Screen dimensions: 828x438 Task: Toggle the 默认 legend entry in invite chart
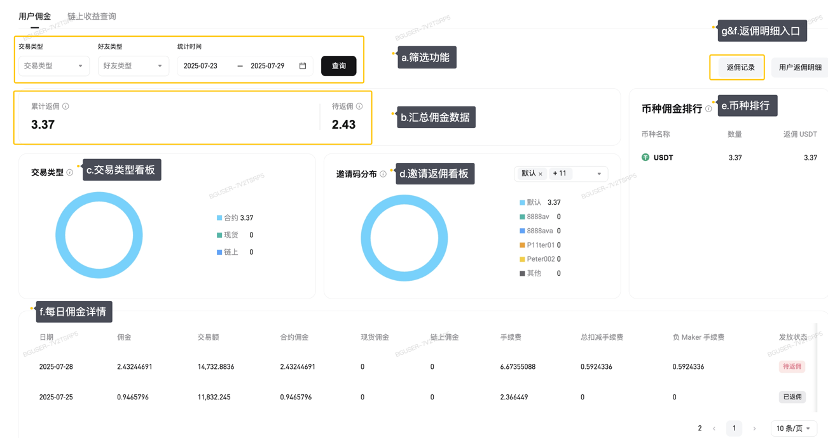(540, 202)
